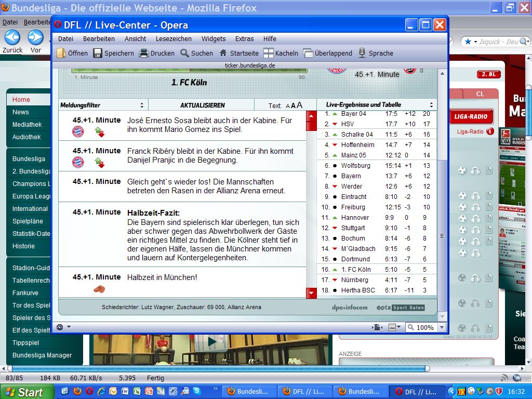Click the Vor forward arrow in Firefox

click(x=35, y=37)
